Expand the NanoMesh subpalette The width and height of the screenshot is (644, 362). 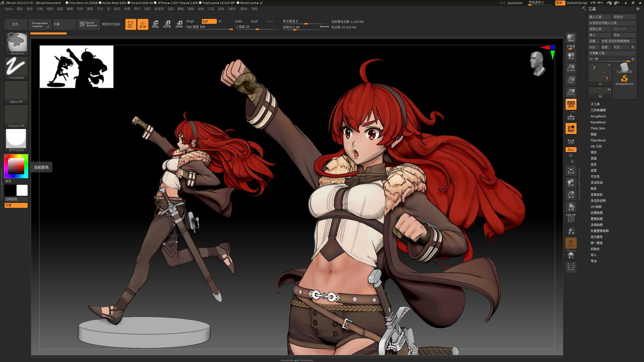pos(598,122)
